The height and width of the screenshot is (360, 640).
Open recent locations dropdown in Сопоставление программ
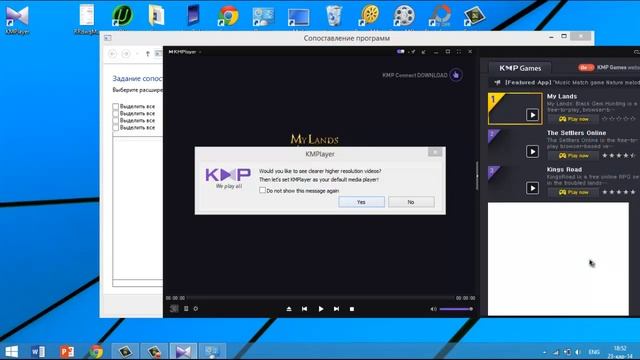coord(137,54)
